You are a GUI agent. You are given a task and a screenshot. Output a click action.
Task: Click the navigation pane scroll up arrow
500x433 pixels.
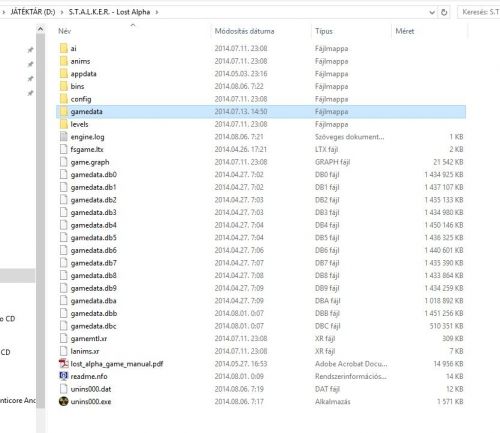40,29
